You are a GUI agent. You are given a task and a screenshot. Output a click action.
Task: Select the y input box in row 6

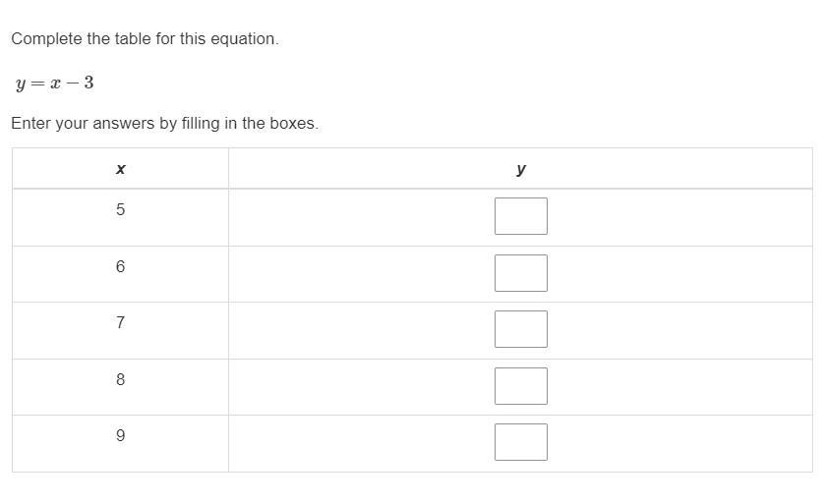coord(520,273)
